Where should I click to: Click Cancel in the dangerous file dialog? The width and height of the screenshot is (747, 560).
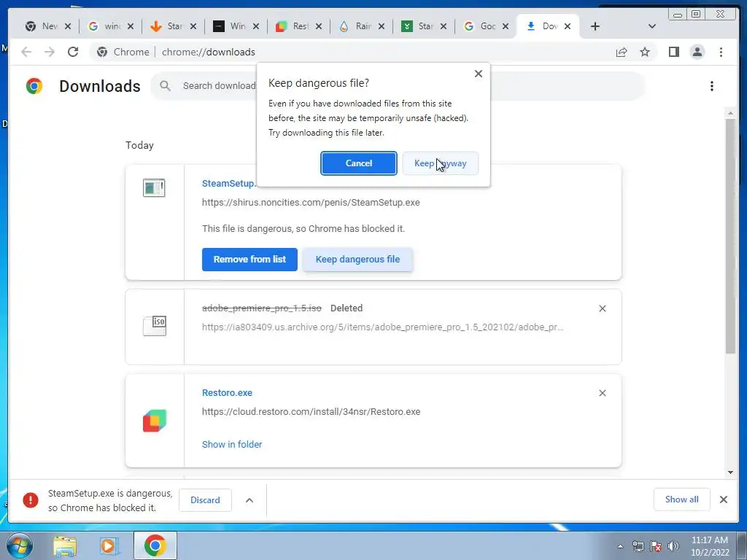coord(358,163)
